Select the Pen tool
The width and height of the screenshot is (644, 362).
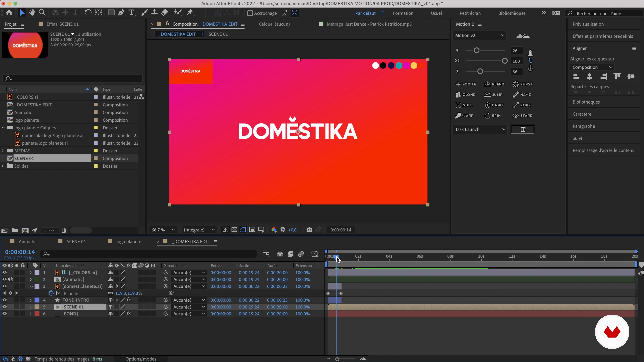(121, 13)
